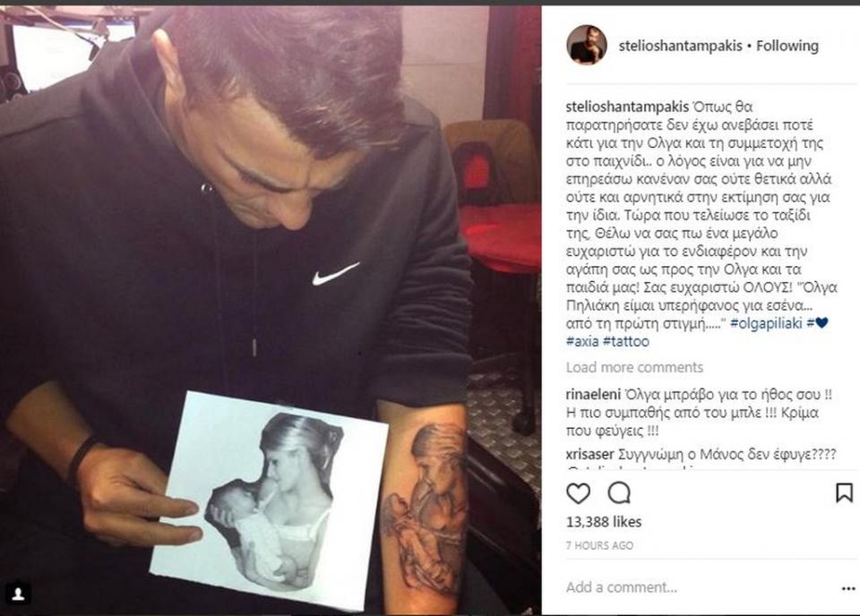Expand Load more comments
The width and height of the screenshot is (860, 616).
click(634, 367)
